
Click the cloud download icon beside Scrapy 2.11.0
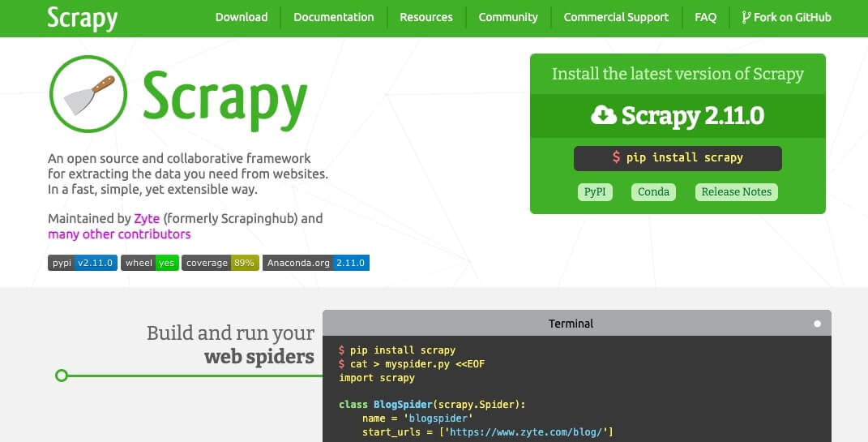click(604, 115)
